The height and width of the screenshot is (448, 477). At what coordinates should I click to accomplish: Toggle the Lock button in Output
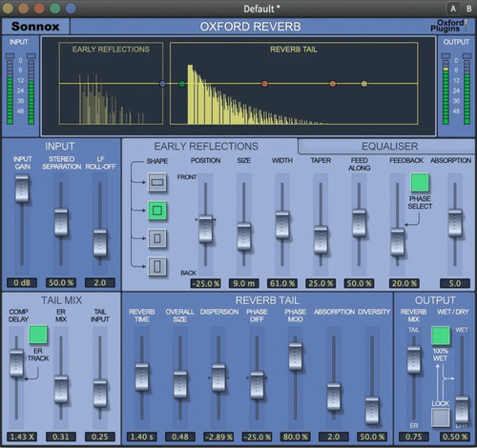pos(441,417)
